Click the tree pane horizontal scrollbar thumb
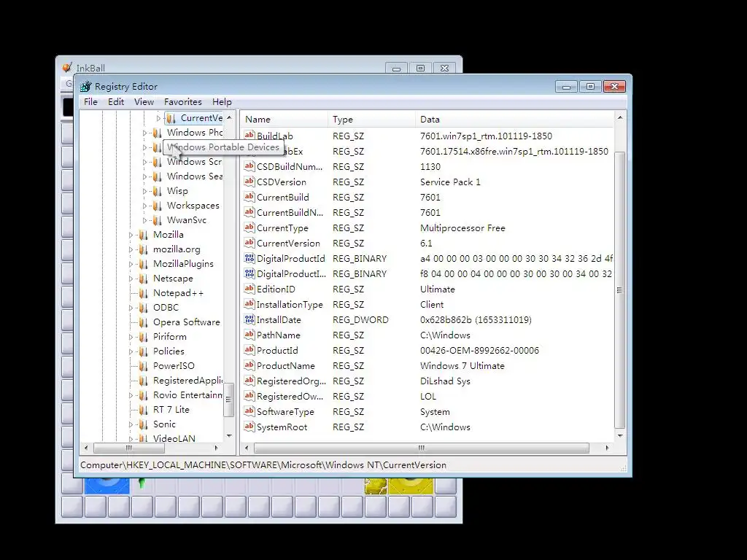This screenshot has height=560, width=747. pyautogui.click(x=128, y=448)
